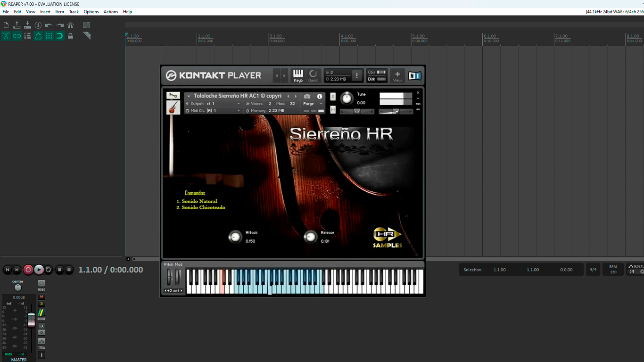Screen dimensions: 644x362
Task: Click the Kontakt Player logo
Action: click(214, 75)
